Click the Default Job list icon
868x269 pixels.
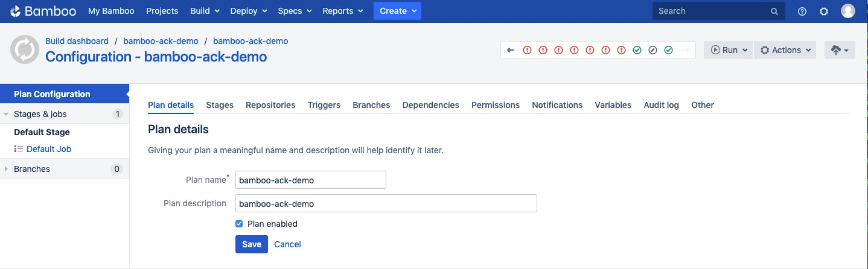click(19, 149)
